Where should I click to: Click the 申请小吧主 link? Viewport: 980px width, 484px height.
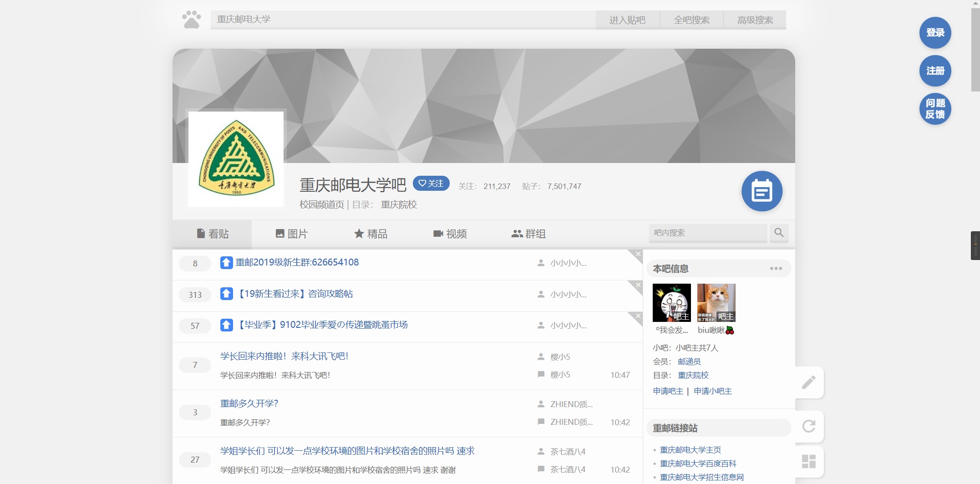(x=713, y=391)
